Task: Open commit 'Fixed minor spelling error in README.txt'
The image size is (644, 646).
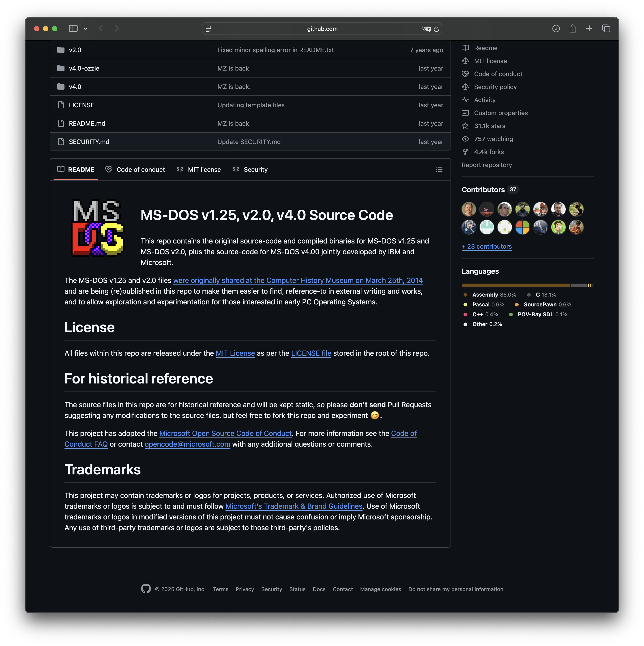Action: [275, 50]
